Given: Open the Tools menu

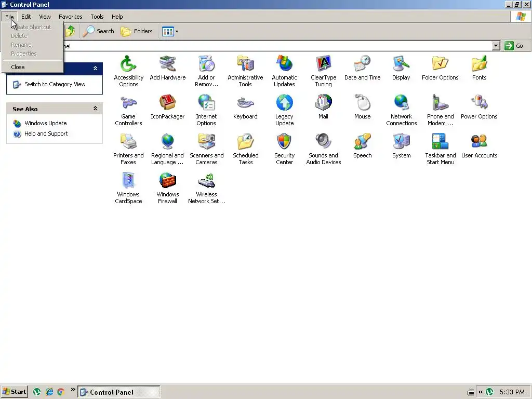Looking at the screenshot, I should click(x=97, y=17).
